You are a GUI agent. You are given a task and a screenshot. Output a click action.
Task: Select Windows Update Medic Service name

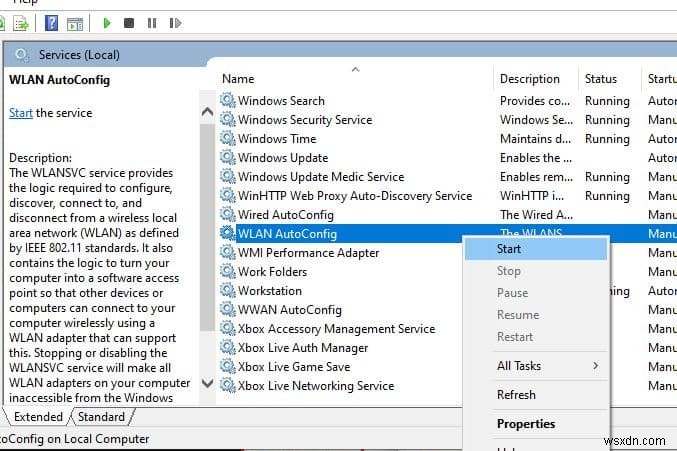321,177
